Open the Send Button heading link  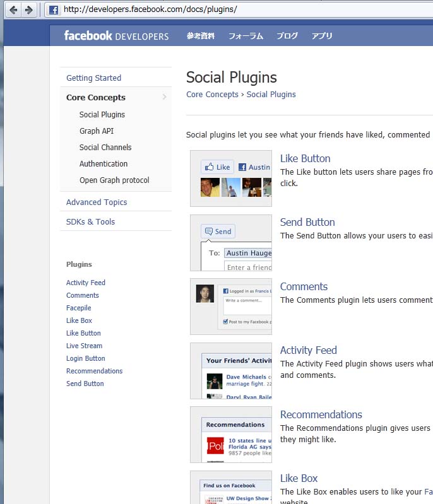307,222
